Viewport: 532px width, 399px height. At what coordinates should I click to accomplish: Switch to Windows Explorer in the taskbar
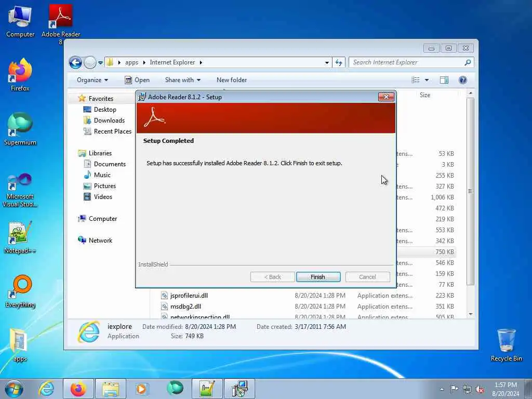[111, 389]
